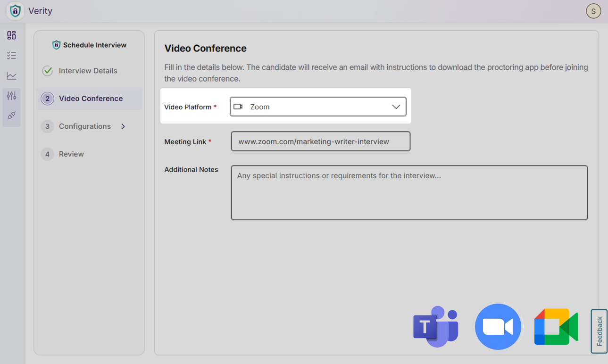Click the Verity shield logo
Viewport: 608px width, 364px height.
point(16,10)
